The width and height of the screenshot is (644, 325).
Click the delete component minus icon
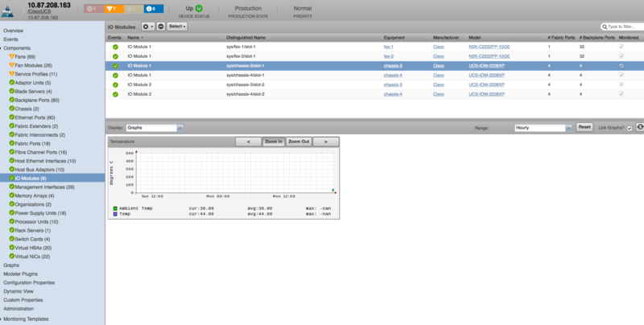click(161, 27)
